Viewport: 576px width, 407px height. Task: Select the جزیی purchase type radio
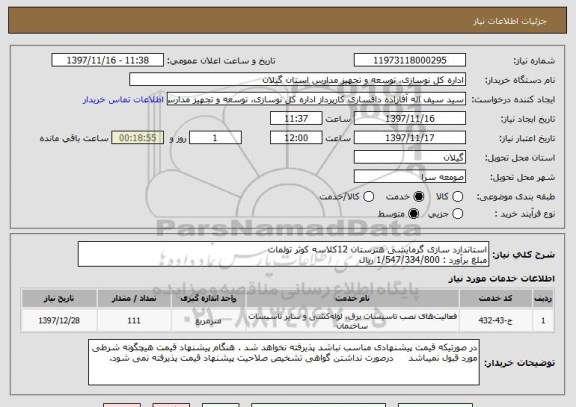(x=457, y=213)
